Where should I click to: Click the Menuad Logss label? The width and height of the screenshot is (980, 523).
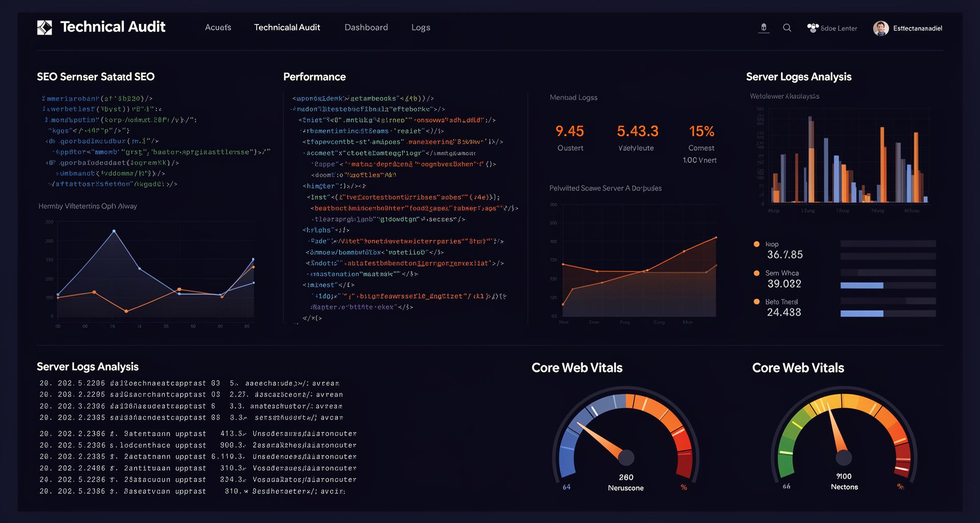(573, 98)
